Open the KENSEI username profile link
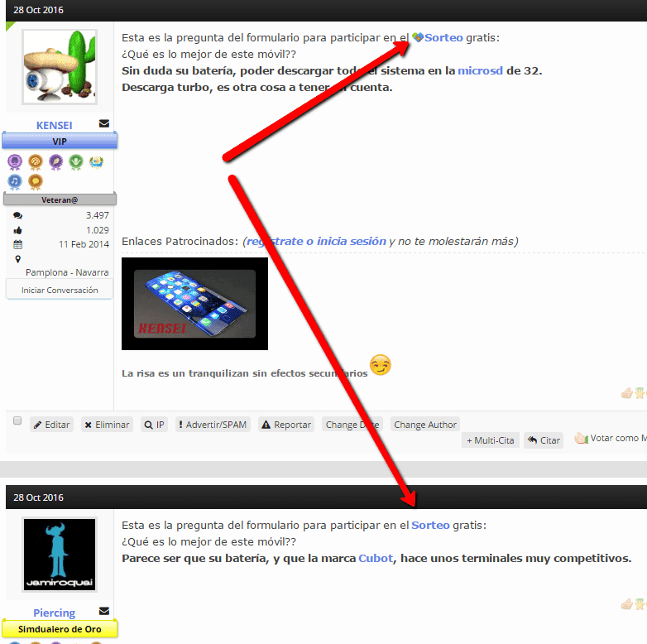This screenshot has height=644, width=647. [x=54, y=126]
